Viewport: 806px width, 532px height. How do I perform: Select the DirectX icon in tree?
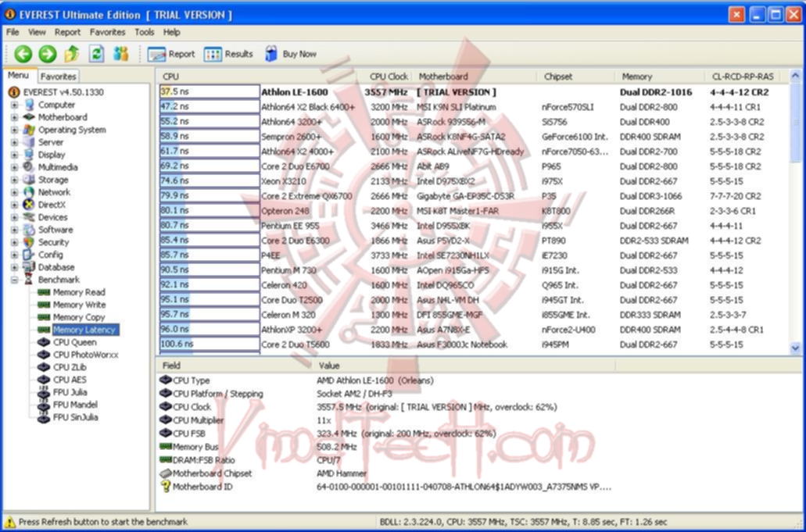[x=29, y=205]
